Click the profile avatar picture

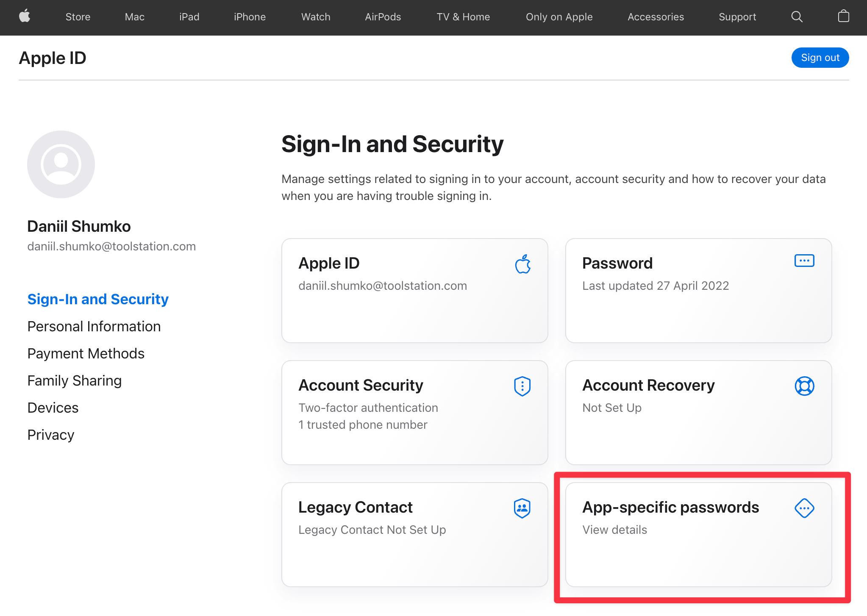tap(61, 164)
